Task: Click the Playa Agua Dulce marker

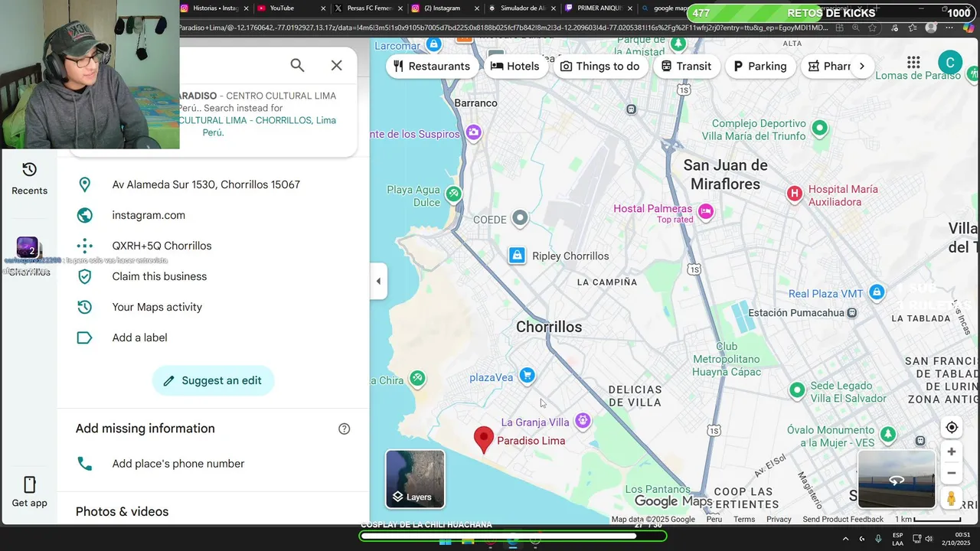Action: pos(455,194)
